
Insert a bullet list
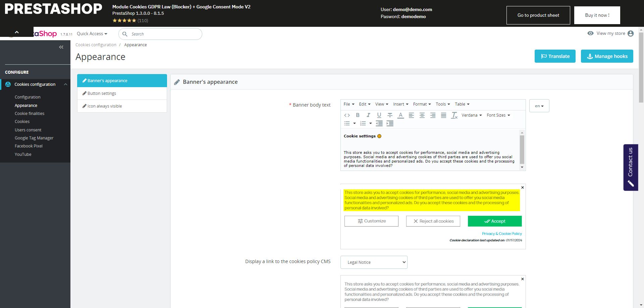point(347,123)
